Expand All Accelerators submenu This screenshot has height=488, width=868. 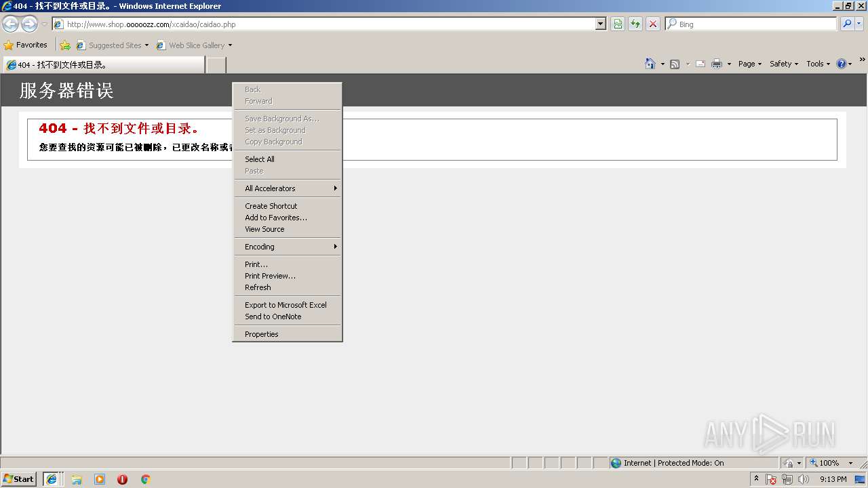point(287,188)
